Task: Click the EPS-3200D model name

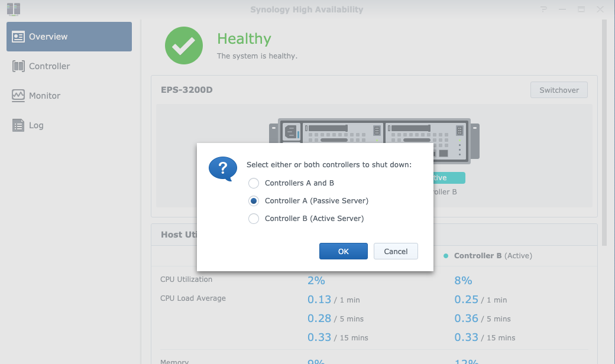Action: tap(187, 90)
